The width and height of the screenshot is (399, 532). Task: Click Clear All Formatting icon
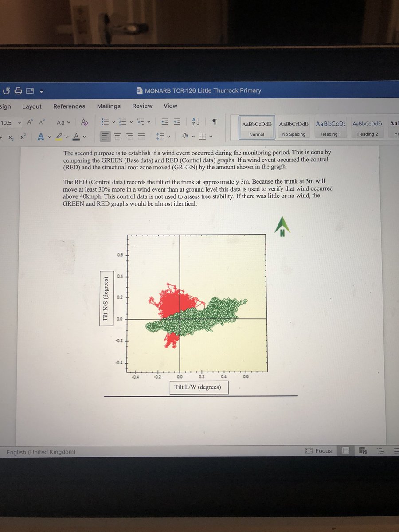(x=84, y=122)
